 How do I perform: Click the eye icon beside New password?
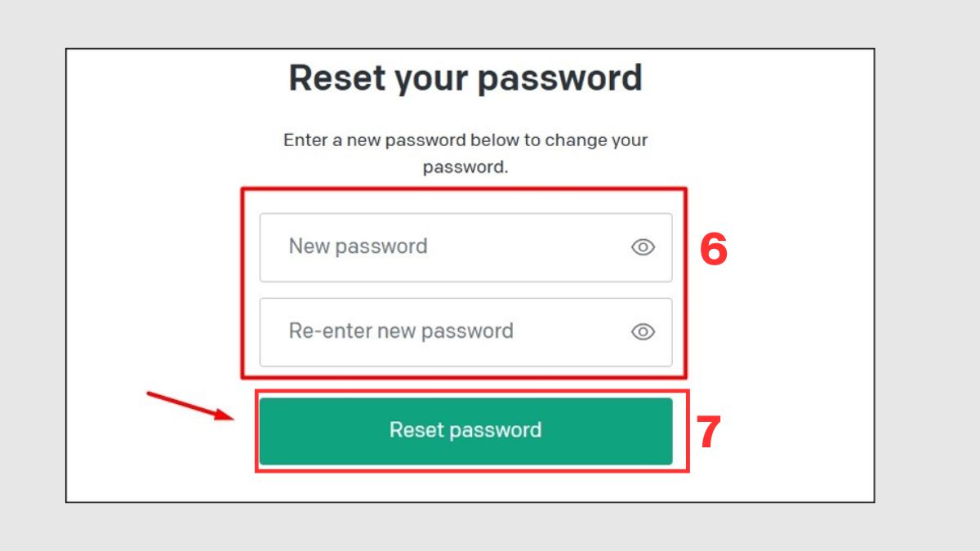(644, 247)
